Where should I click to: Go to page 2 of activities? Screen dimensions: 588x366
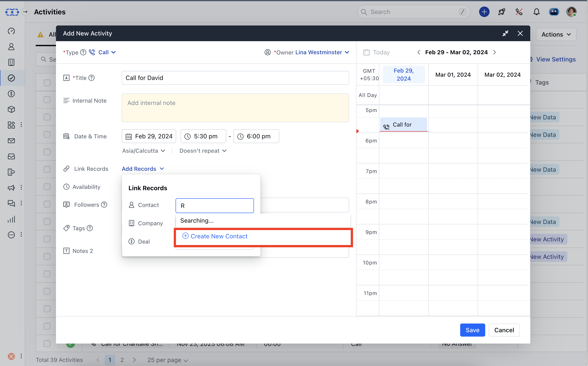coord(122,360)
